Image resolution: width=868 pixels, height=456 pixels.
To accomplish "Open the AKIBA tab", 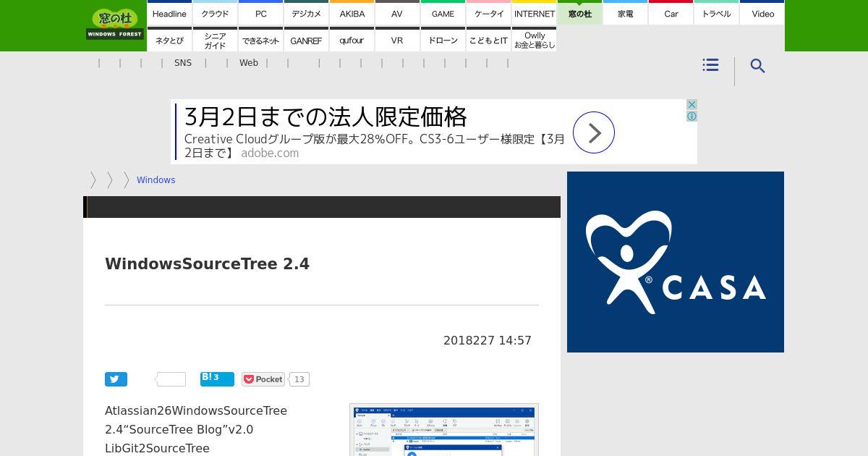I will (x=352, y=13).
